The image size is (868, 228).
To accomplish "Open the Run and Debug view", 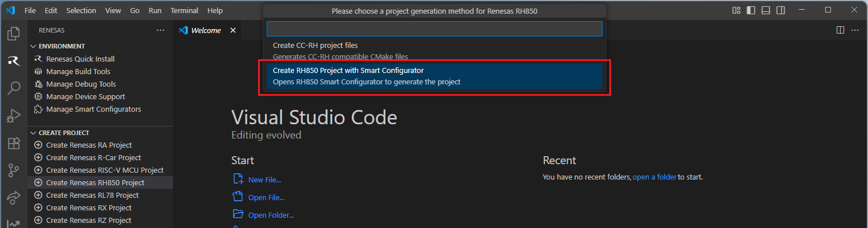I will [x=13, y=116].
